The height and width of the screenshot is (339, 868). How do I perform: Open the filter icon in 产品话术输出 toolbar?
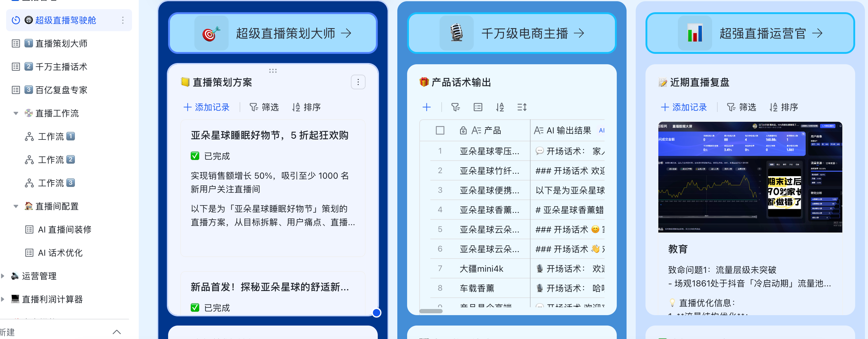tap(456, 107)
